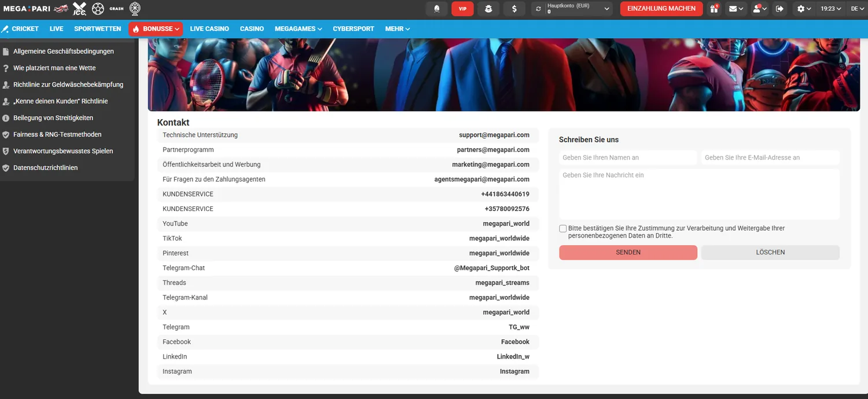Open the ICC cricket bats icon
Image resolution: width=868 pixels, height=399 pixels.
click(80, 9)
